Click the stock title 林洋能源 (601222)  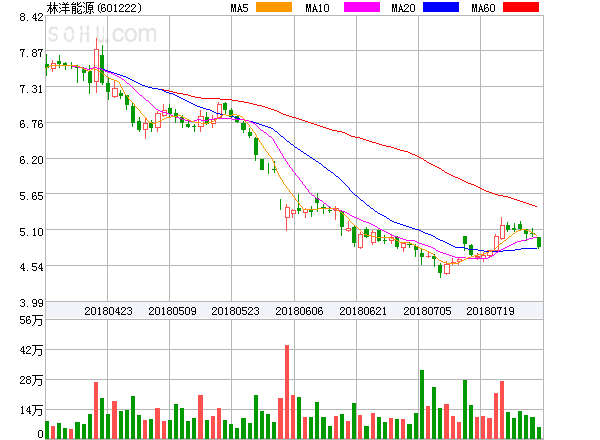tap(94, 8)
